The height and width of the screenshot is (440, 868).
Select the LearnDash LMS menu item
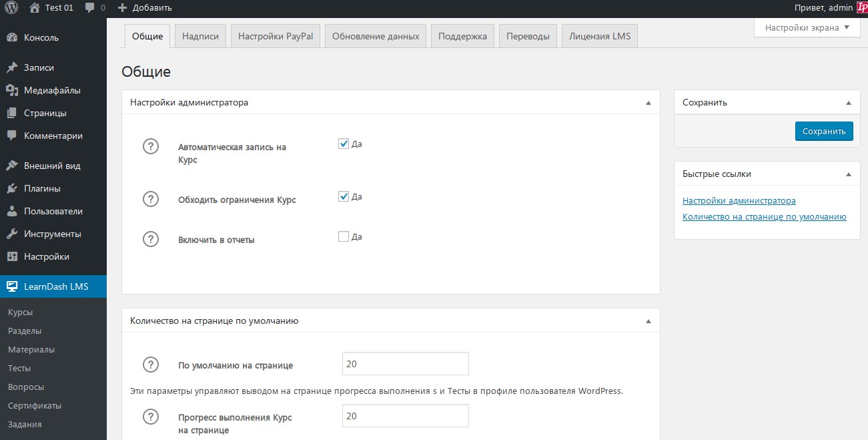tap(53, 286)
